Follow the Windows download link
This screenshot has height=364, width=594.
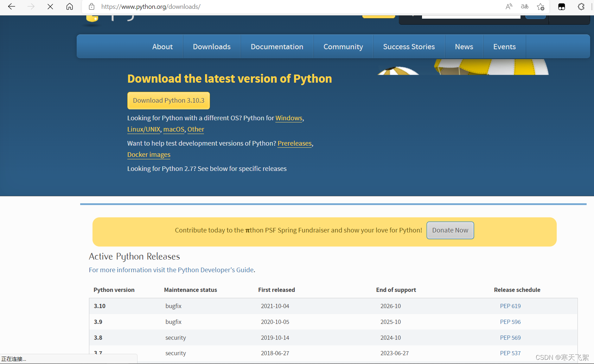tap(289, 118)
